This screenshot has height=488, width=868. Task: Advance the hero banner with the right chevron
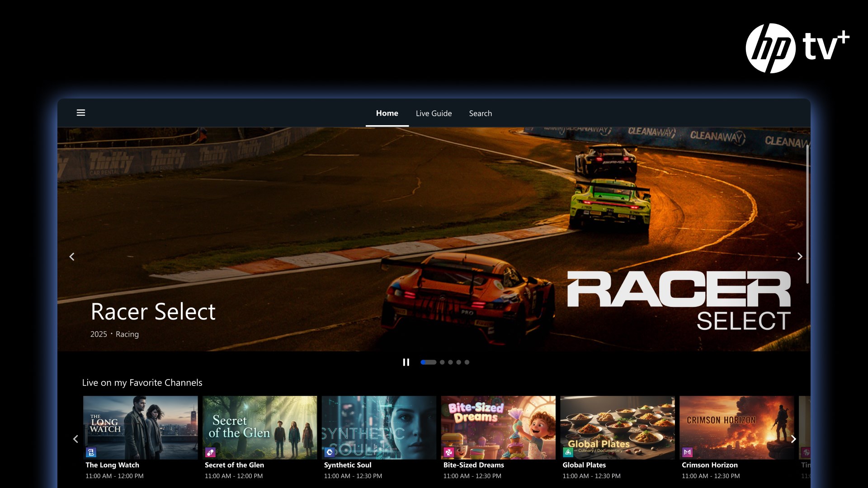pos(800,256)
